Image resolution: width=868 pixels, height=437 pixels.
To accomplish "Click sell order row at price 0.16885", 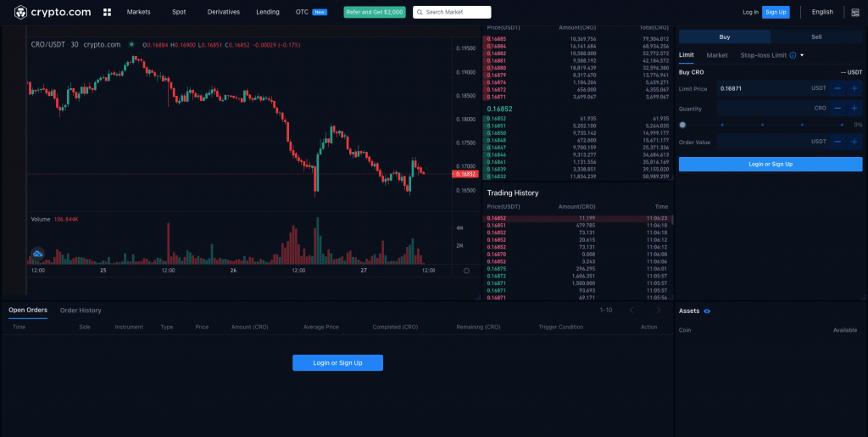I will (x=576, y=39).
